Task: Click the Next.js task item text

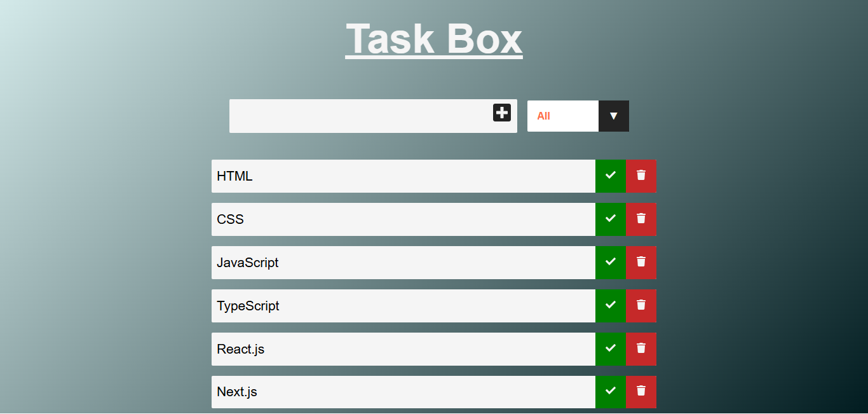Action: (237, 392)
